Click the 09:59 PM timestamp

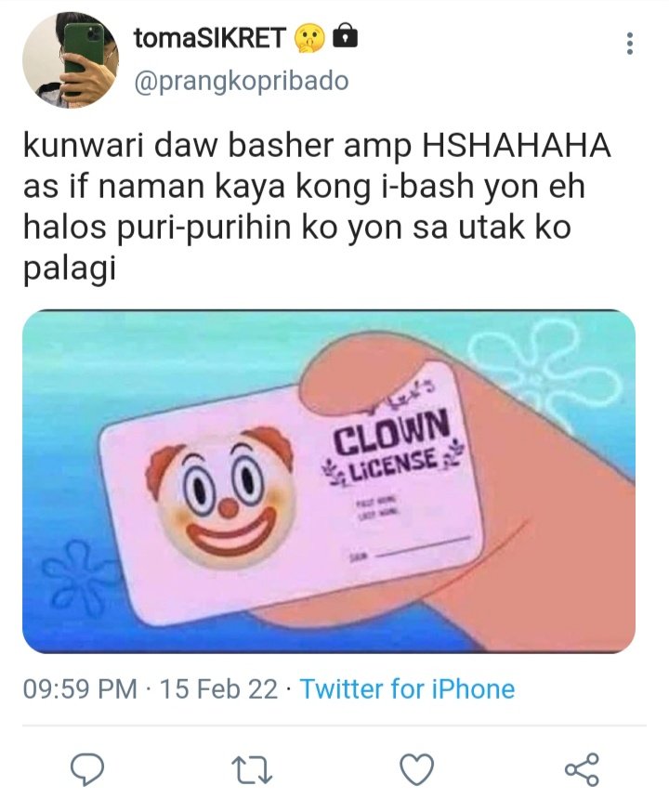80,689
